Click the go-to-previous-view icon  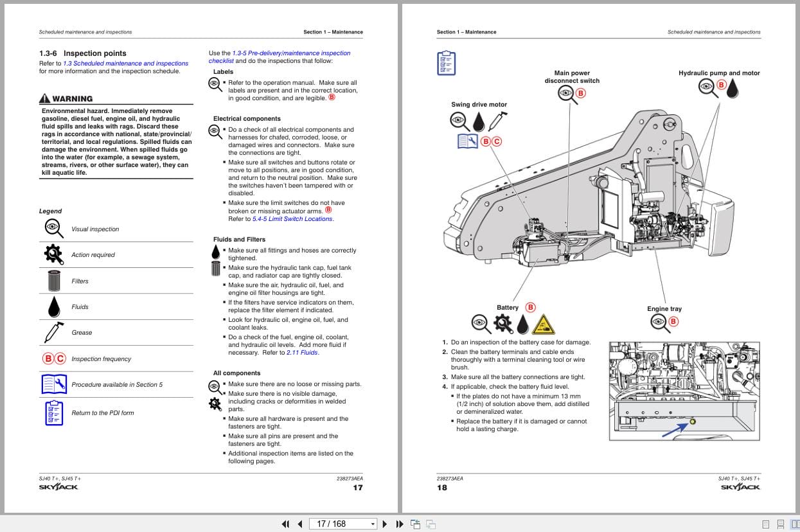[416, 524]
